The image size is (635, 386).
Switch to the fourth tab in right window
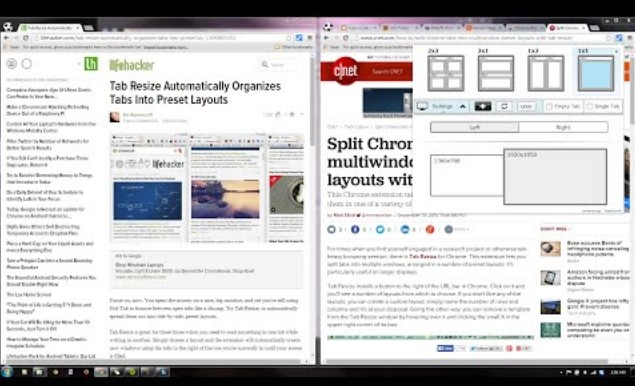coord(484,28)
